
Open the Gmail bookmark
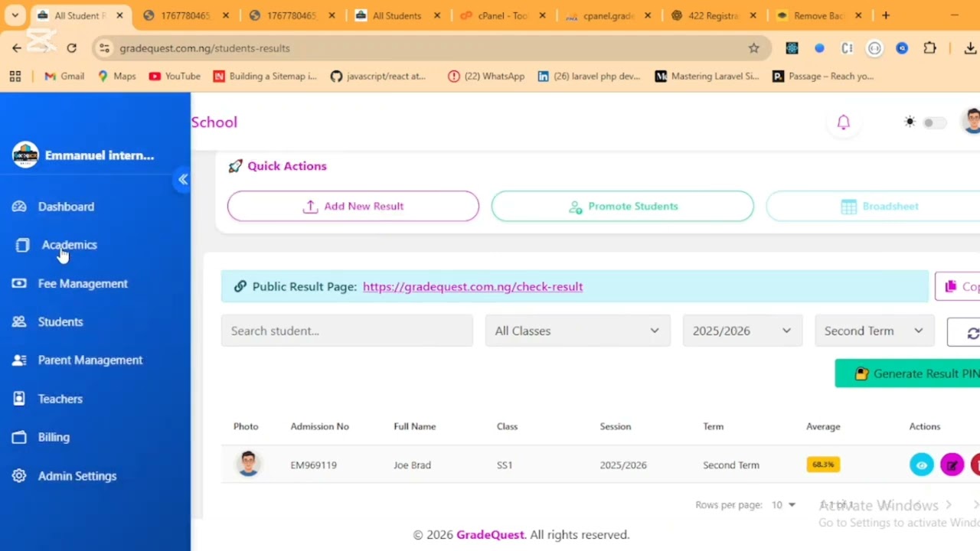64,76
